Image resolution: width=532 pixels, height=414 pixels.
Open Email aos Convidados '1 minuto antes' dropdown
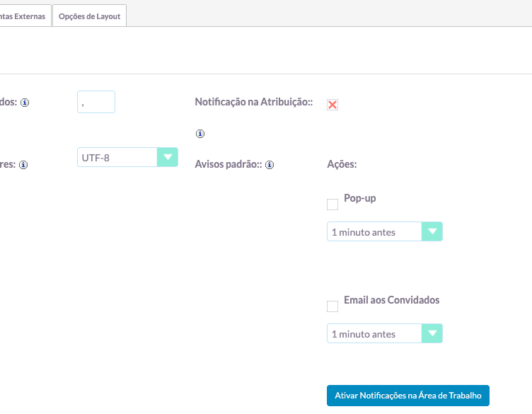385,333
